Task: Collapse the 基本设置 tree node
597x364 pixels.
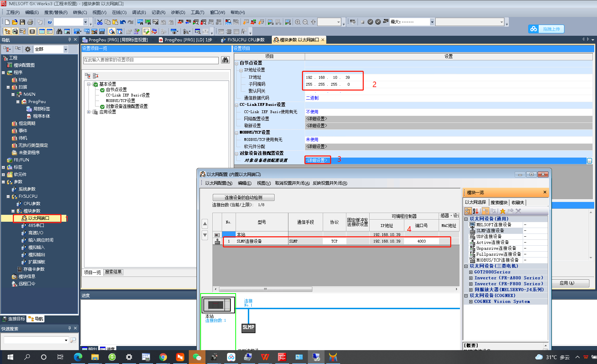Action: [89, 84]
